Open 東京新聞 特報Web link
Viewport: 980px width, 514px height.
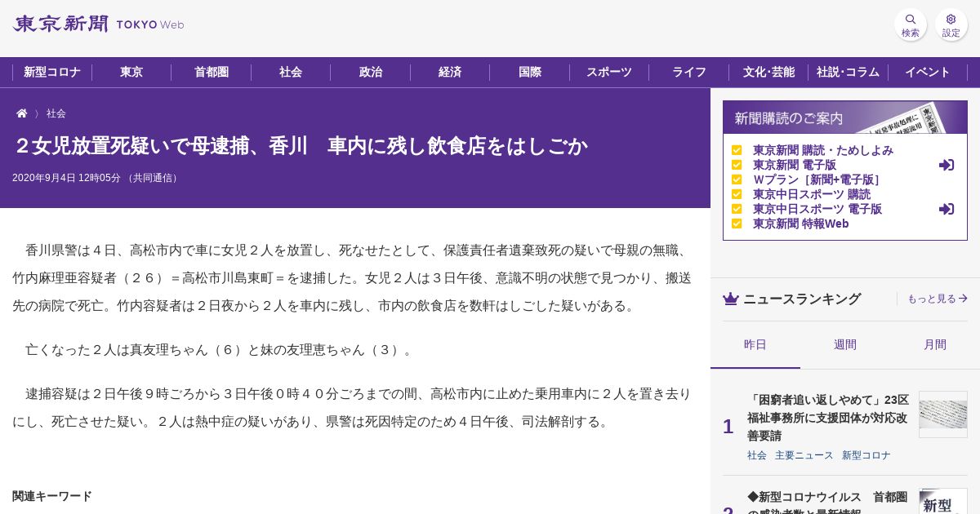(x=801, y=224)
